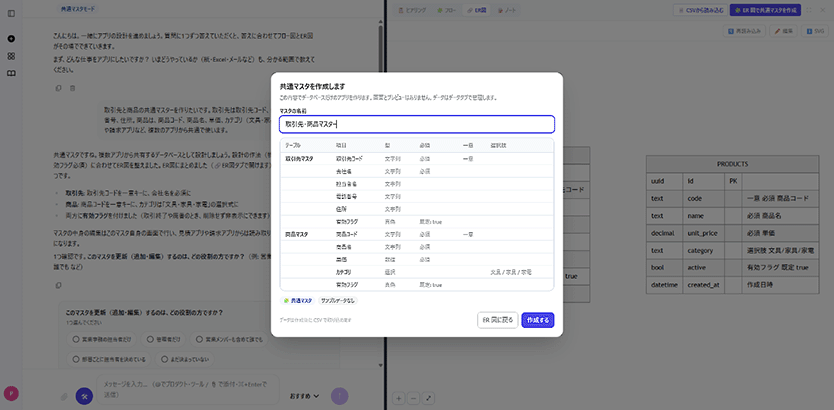Click 取引先マスタ table name in dialog
The image size is (834, 410).
(x=299, y=158)
